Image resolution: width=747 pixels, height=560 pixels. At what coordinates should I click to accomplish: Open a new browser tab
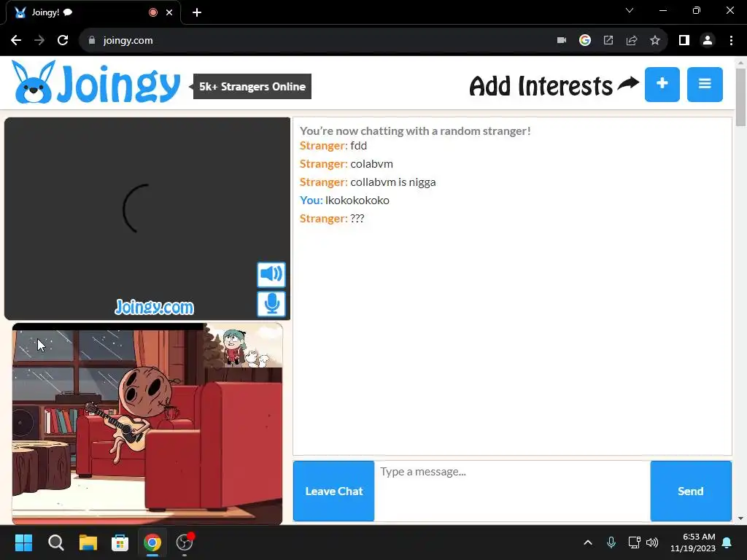[x=197, y=12]
